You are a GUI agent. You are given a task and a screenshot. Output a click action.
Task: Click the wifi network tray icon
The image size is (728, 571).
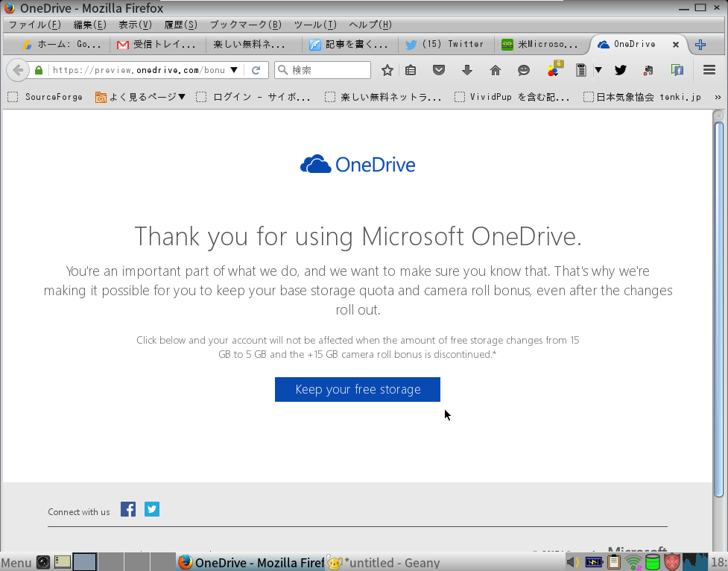coord(633,563)
